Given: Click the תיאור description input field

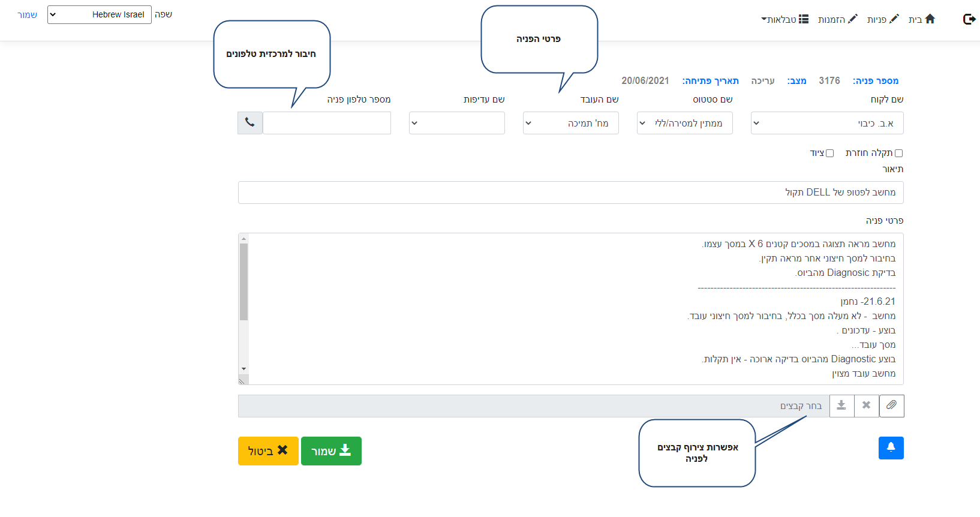Looking at the screenshot, I should pos(570,193).
